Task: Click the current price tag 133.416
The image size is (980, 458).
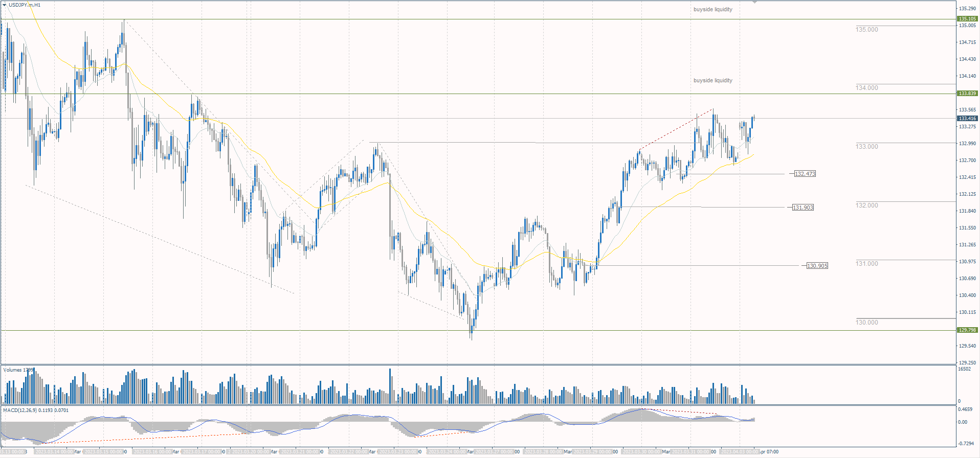Action: pyautogui.click(x=967, y=119)
